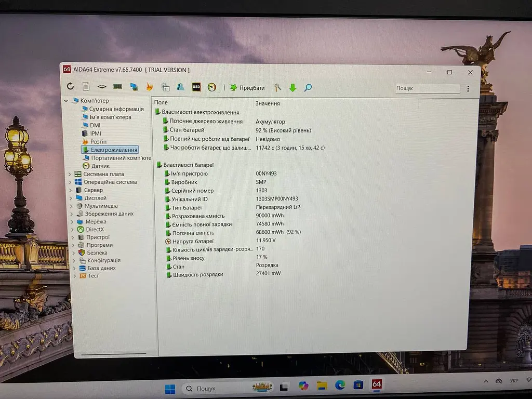Click the magnifier search icon in toolbar
The height and width of the screenshot is (399, 532).
pyautogui.click(x=308, y=88)
